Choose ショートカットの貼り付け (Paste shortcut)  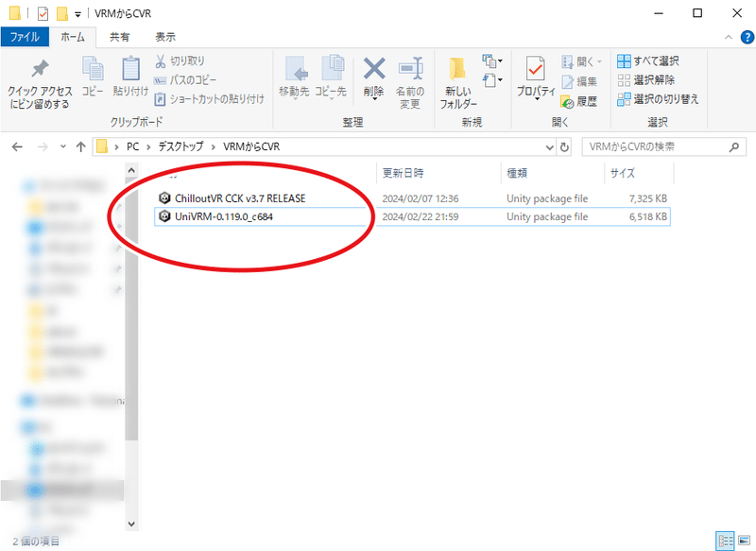(209, 99)
